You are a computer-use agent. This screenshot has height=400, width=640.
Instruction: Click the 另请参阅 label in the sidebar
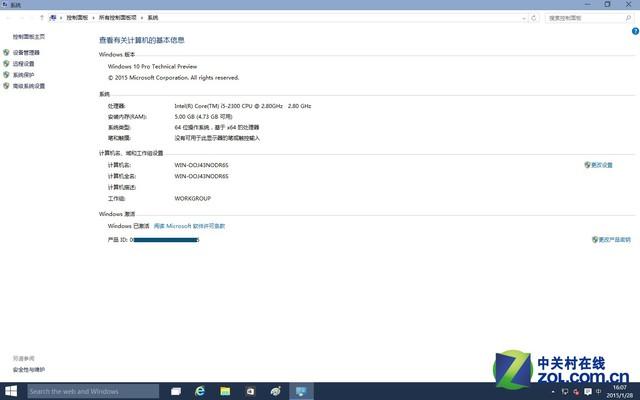coord(23,358)
